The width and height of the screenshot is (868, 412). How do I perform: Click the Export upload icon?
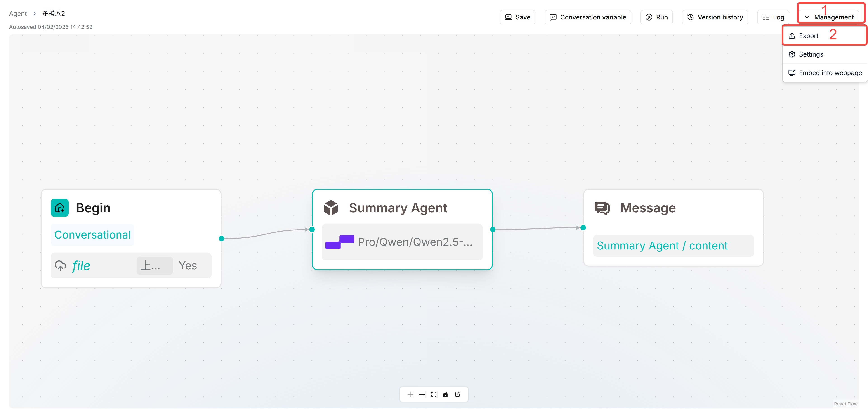[792, 36]
